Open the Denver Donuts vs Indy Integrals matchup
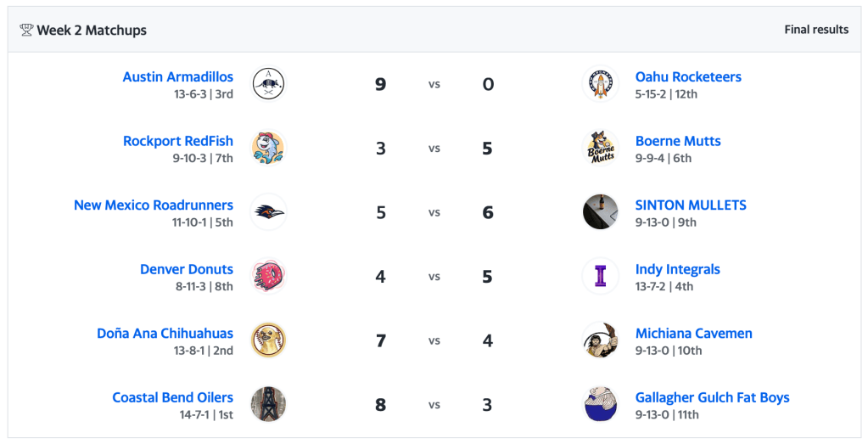Image resolution: width=868 pixels, height=444 pixels. pyautogui.click(x=434, y=277)
